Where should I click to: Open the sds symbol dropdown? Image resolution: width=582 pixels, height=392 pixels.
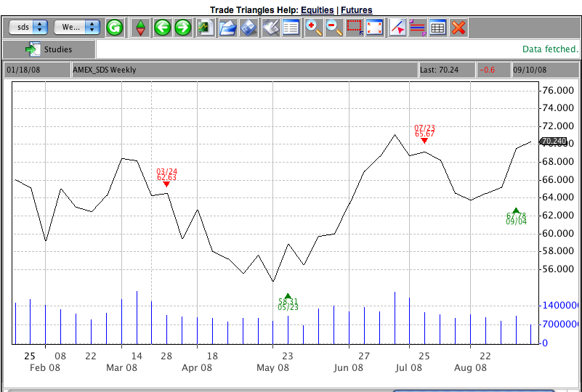click(x=28, y=27)
